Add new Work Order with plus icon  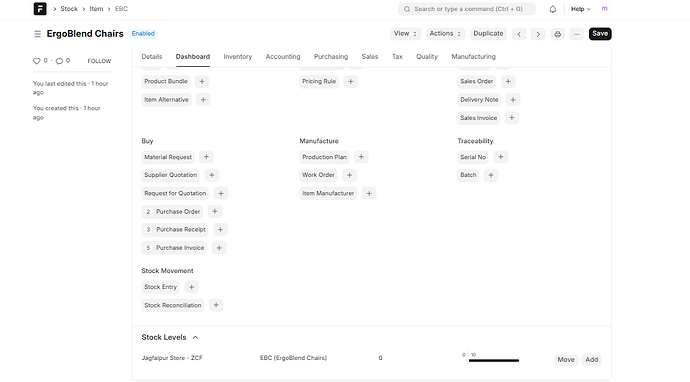(349, 175)
